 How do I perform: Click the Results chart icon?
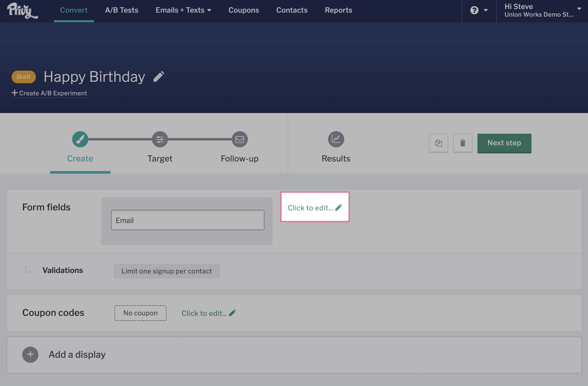coord(336,139)
